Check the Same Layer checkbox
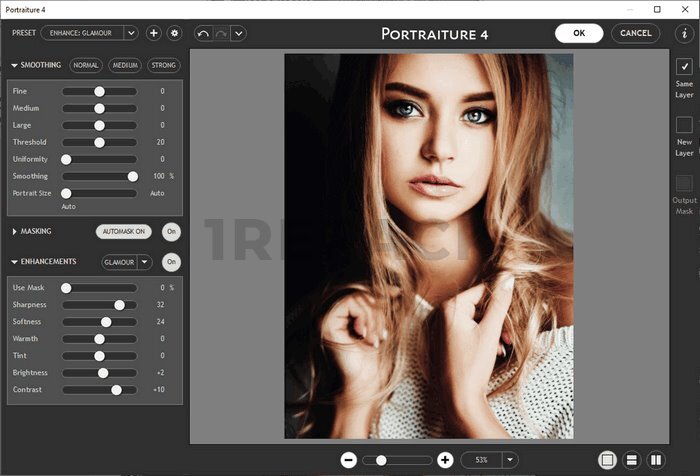700x476 pixels. coord(684,67)
